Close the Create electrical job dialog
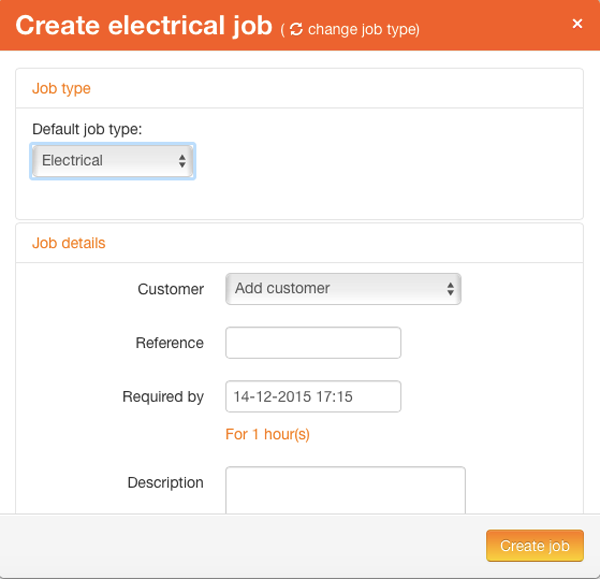 coord(577,24)
